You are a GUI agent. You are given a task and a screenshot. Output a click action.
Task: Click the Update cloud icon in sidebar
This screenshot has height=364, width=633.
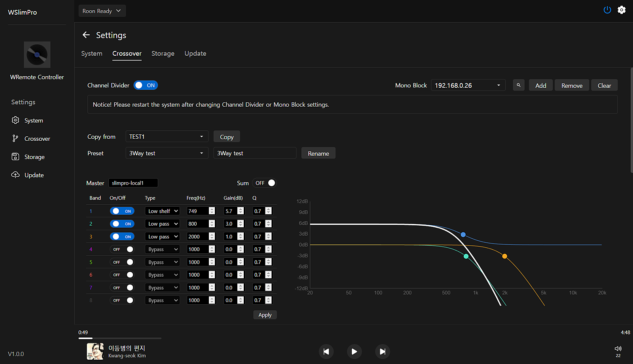(x=15, y=175)
